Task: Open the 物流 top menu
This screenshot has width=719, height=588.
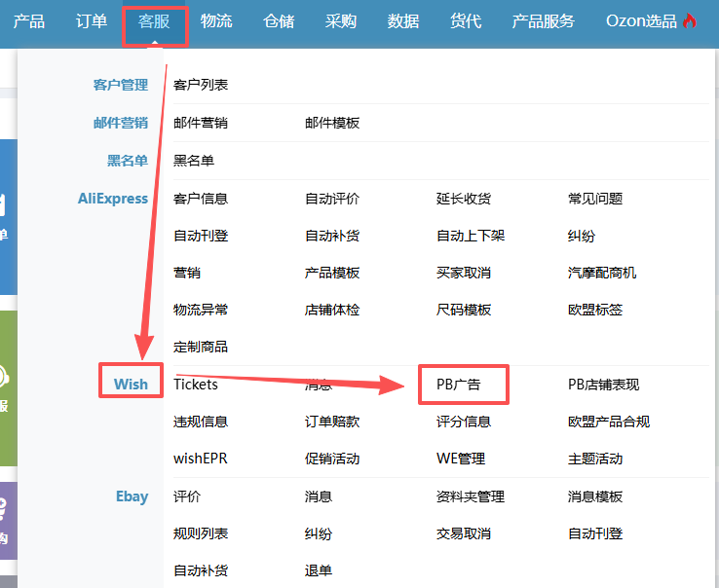Action: [x=216, y=21]
